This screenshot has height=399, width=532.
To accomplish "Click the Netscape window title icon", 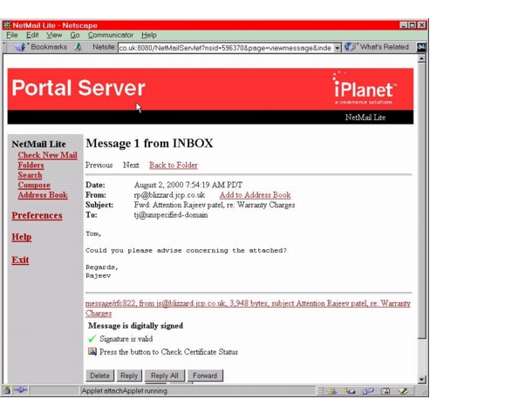I will point(7,25).
